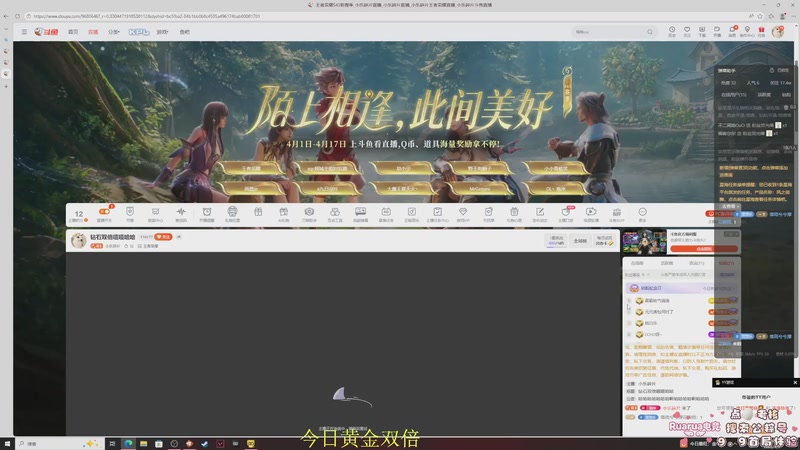The height and width of the screenshot is (450, 800).
Task: Click the browser back arrow
Action: [x=6, y=16]
